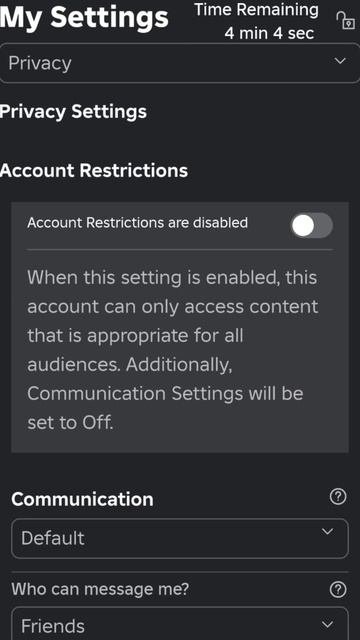Click the Communication section label
360x640 pixels.
click(x=82, y=499)
